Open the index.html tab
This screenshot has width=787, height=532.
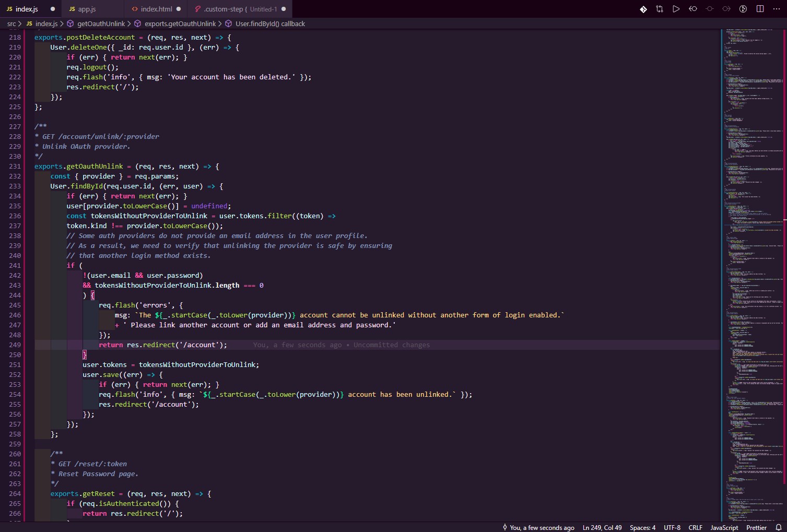pyautogui.click(x=156, y=9)
